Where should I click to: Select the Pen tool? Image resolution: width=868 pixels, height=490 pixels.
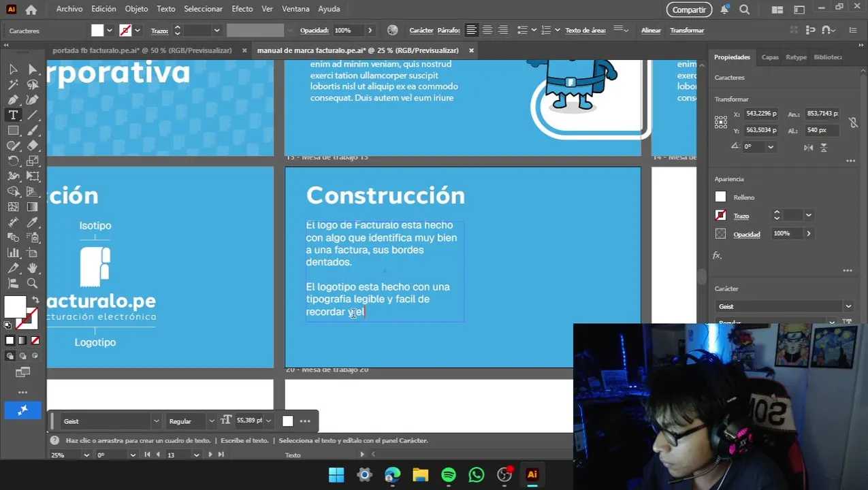(13, 100)
